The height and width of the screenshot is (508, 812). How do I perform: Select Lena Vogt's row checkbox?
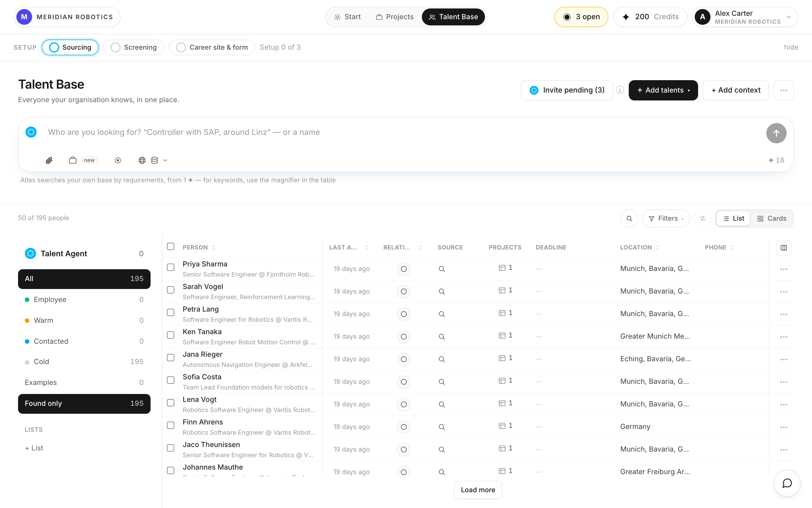point(171,402)
